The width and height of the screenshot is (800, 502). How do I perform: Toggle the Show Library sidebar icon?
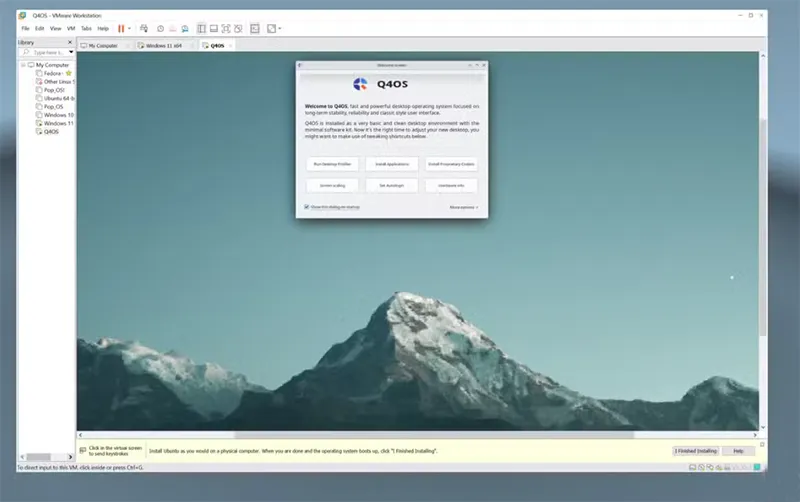[x=202, y=29]
